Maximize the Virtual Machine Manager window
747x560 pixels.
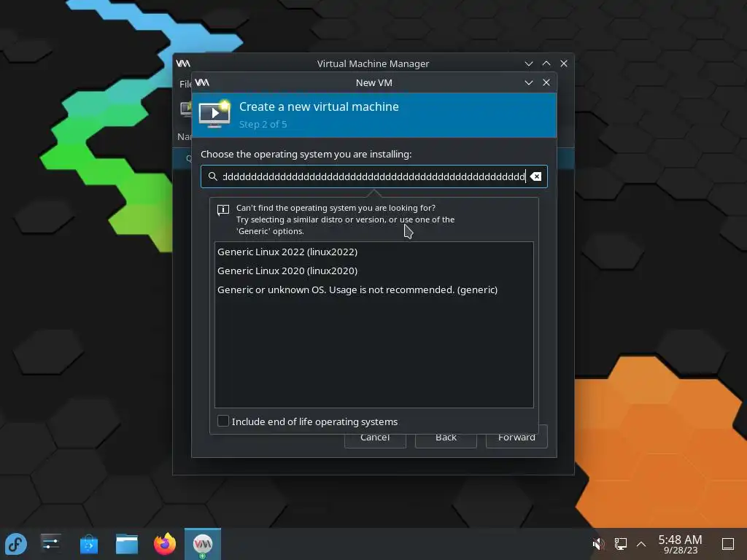coord(546,63)
